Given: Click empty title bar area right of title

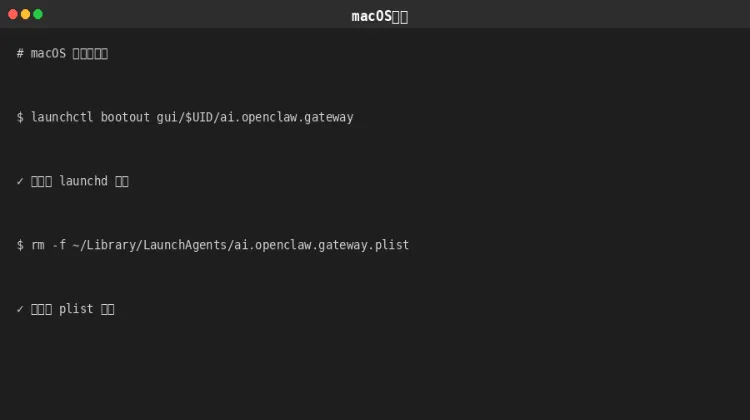Looking at the screenshot, I should pos(580,15).
